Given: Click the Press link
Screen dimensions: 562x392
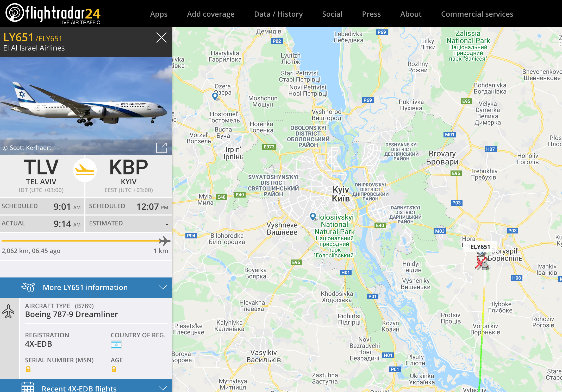Looking at the screenshot, I should click(x=371, y=14).
